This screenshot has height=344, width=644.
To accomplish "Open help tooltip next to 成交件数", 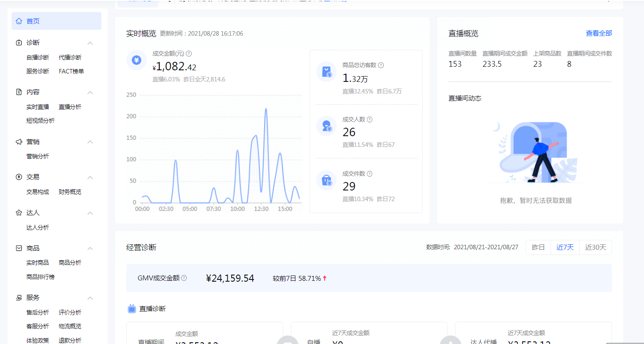I will 370,174.
